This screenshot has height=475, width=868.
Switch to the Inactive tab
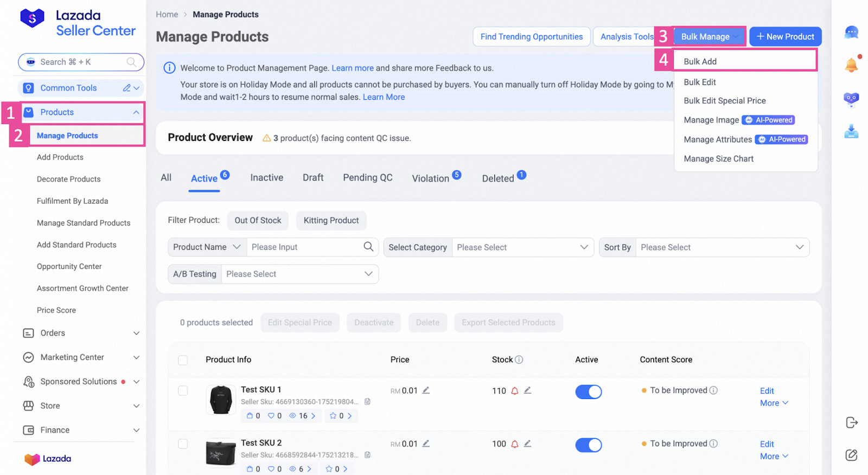[266, 178]
